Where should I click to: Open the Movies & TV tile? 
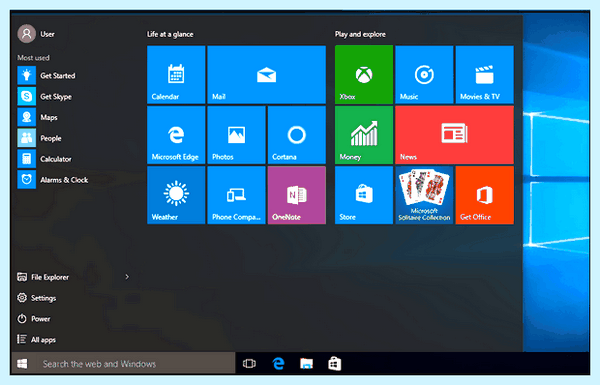coord(484,75)
